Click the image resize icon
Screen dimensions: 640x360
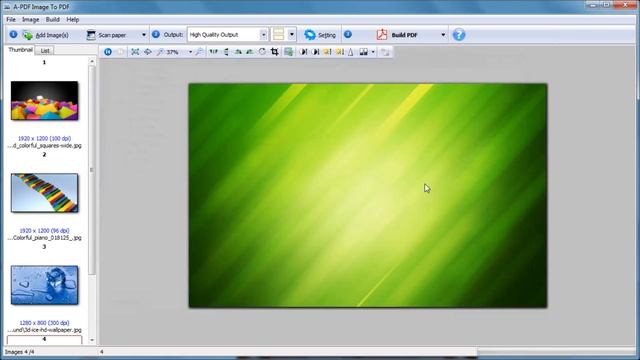point(289,52)
